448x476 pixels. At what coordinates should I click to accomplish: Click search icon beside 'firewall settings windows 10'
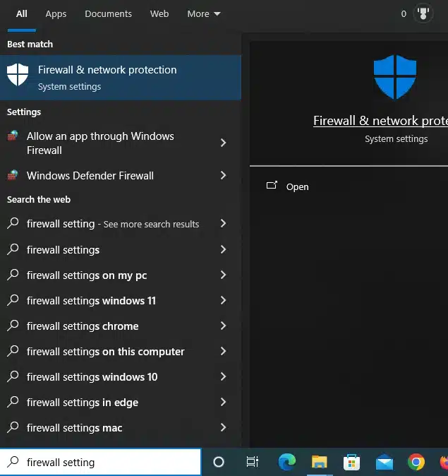click(13, 376)
